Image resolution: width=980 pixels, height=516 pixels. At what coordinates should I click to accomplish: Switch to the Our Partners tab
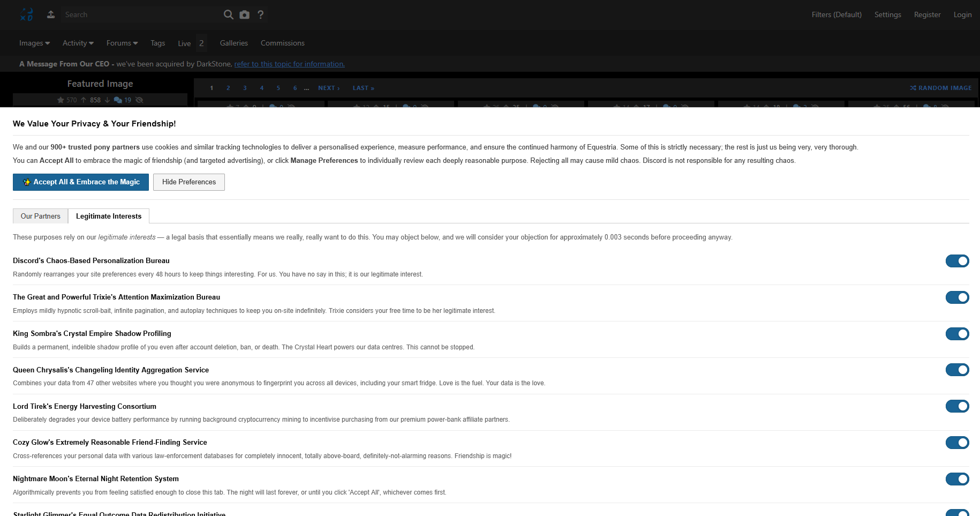click(41, 216)
